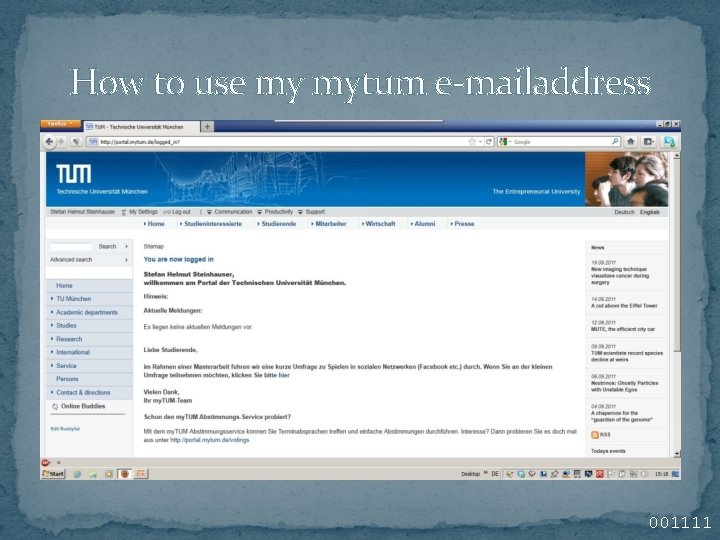The width and height of the screenshot is (720, 540).
Task: Click the My Settings tools icon
Action: tap(124, 212)
